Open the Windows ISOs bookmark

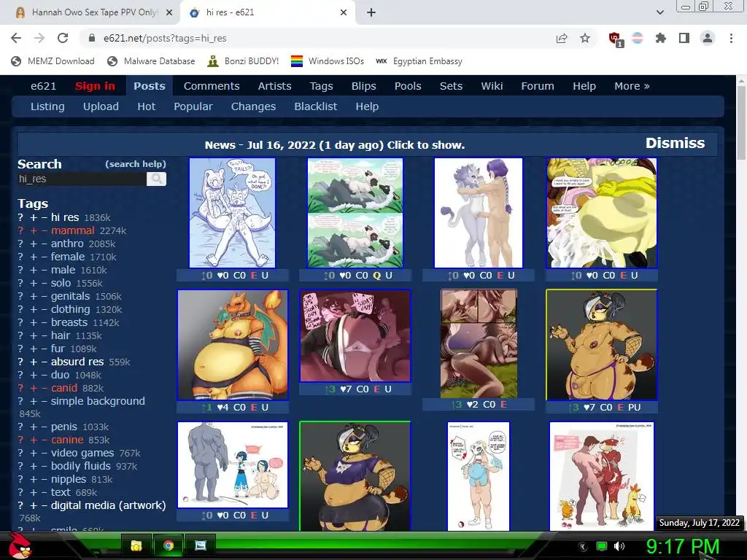328,61
